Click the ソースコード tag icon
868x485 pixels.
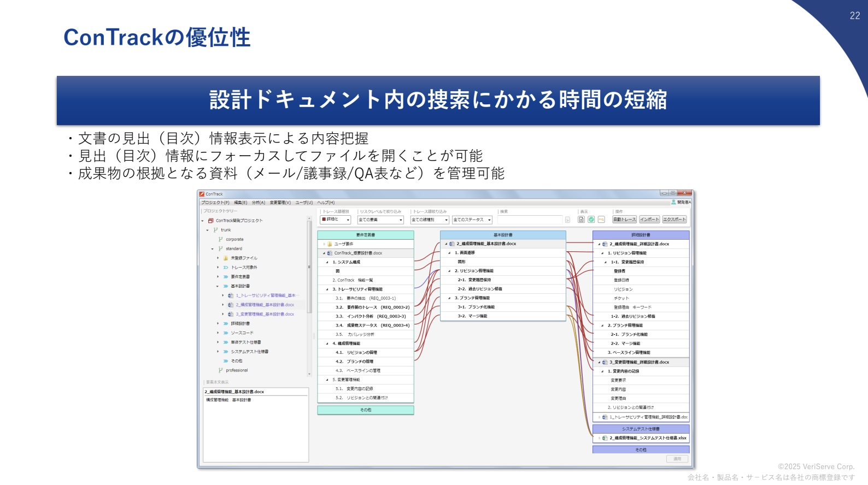(226, 333)
